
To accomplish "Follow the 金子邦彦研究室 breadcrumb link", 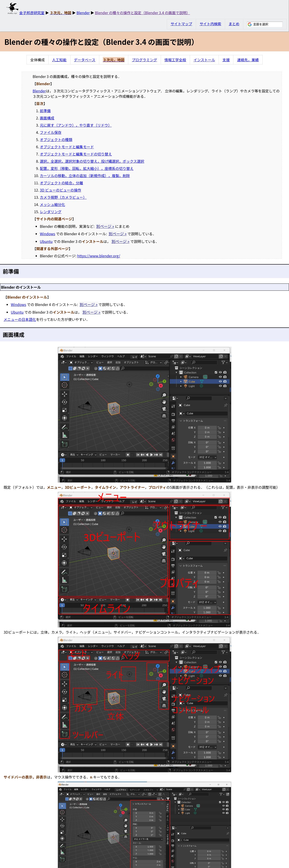I will point(32,13).
